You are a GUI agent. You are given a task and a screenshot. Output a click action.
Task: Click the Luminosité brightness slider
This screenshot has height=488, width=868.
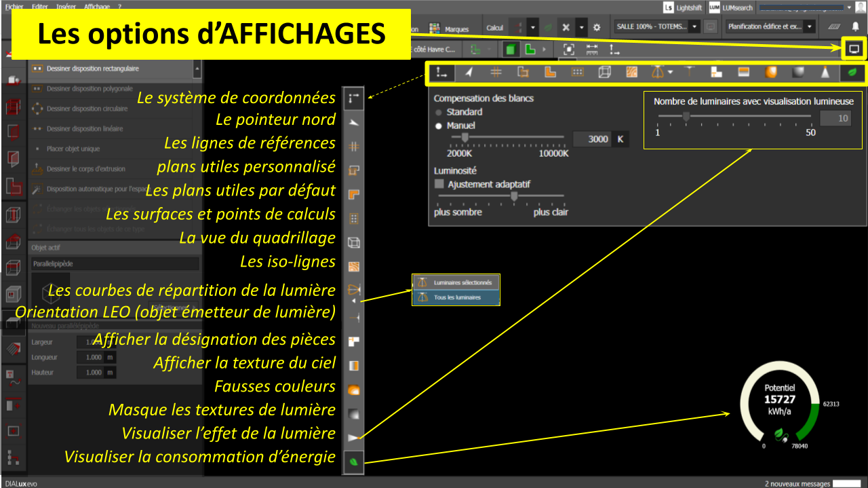tap(501, 196)
